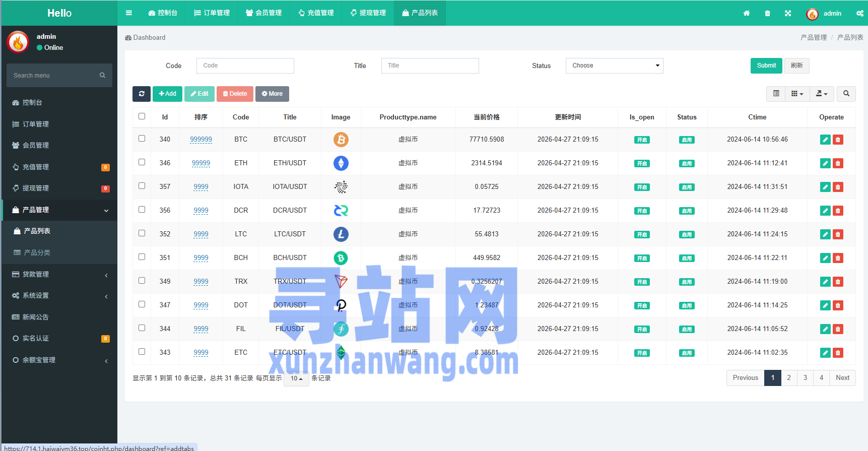Expand the 贷款管理 sidebar section

click(59, 274)
